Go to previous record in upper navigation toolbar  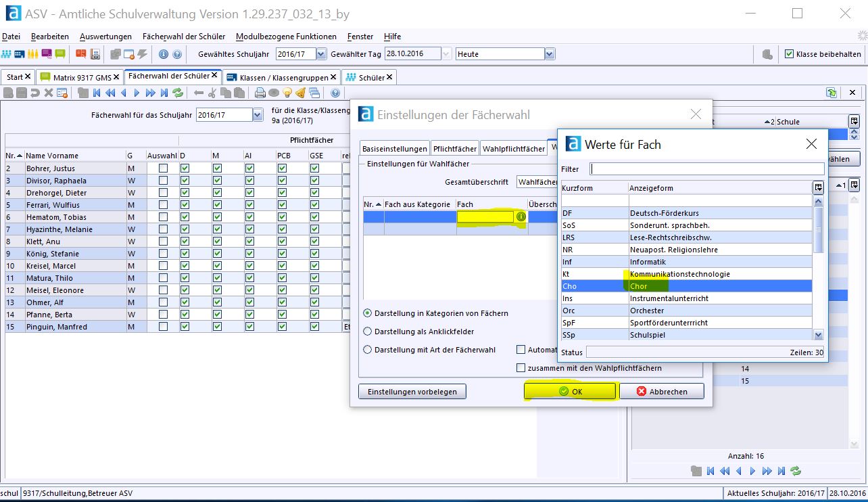[x=124, y=93]
